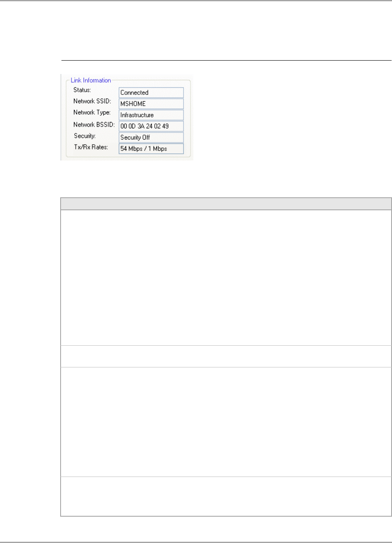This screenshot has width=392, height=543.
Task: Click the Network BSSID: label
Action: (x=94, y=125)
